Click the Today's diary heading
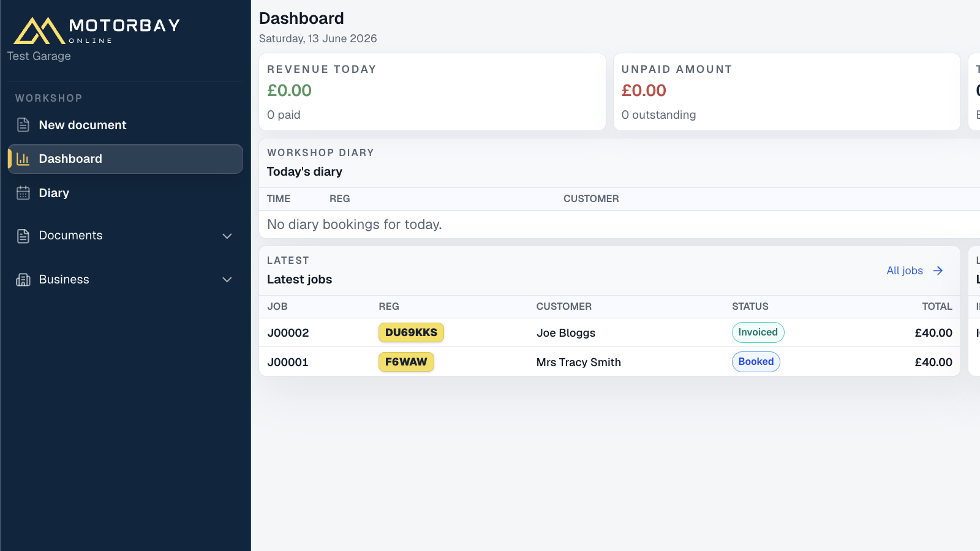 pos(304,172)
